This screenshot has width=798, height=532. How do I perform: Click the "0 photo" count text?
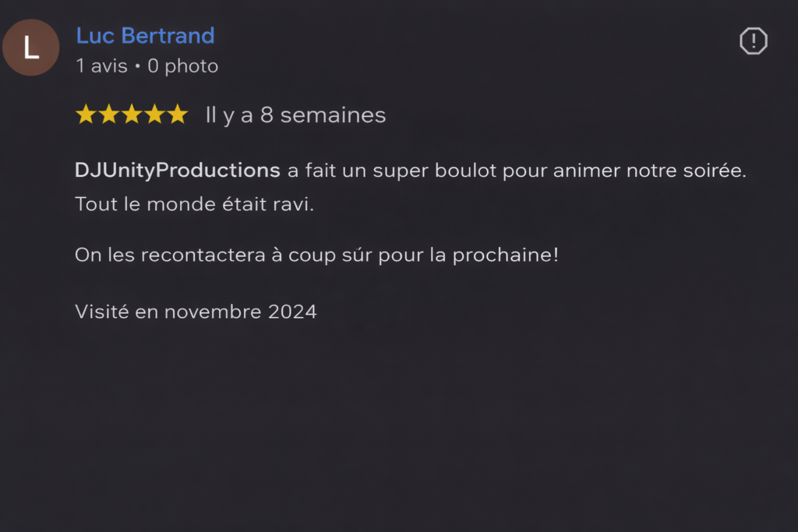[x=183, y=66]
